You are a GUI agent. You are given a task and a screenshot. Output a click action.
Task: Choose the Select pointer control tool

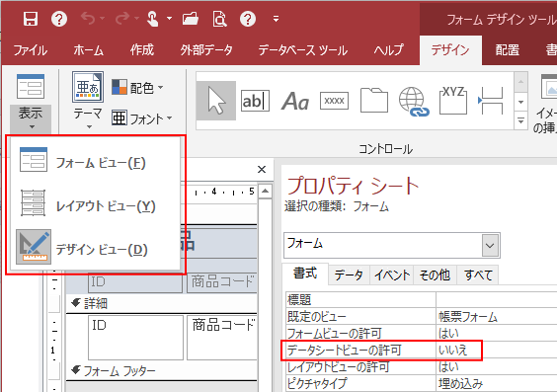[x=216, y=101]
